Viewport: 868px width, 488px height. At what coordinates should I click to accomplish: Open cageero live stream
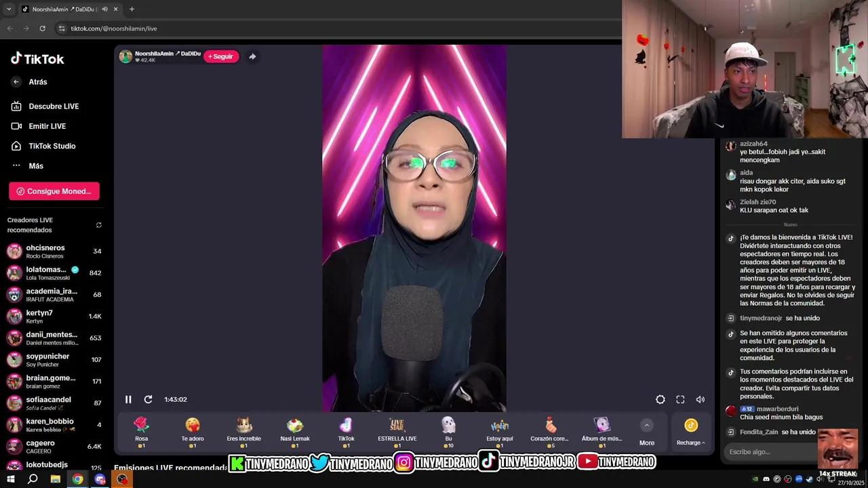click(54, 447)
